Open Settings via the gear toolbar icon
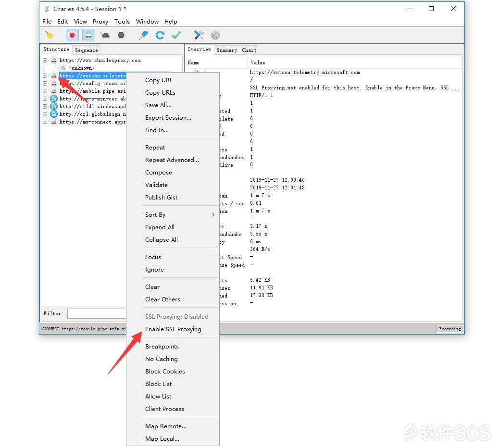Viewport: 498px width, 448px height. pyautogui.click(x=215, y=35)
